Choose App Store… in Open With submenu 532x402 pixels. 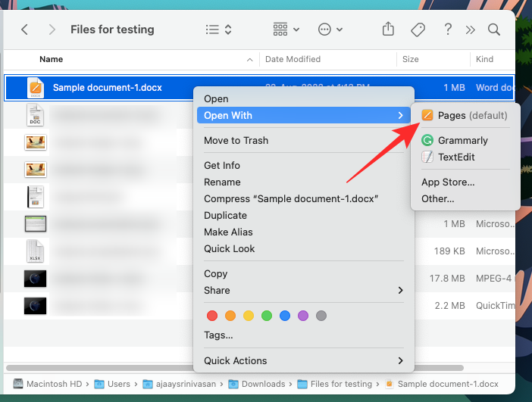coord(448,182)
